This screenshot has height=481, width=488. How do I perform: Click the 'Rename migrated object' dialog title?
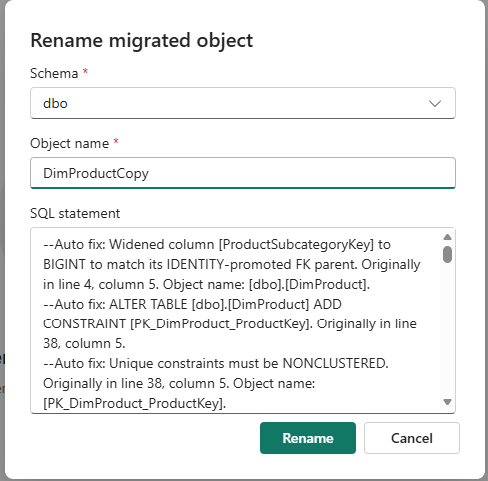pyautogui.click(x=142, y=41)
